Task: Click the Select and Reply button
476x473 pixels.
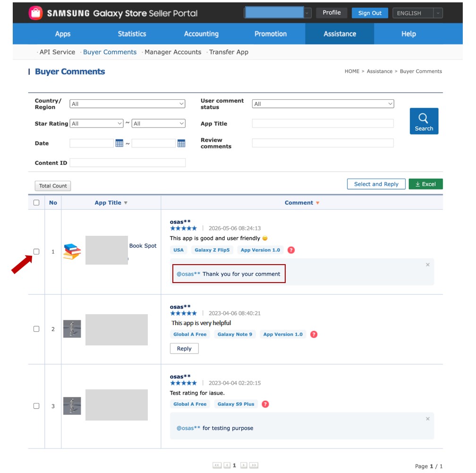Action: coord(376,184)
